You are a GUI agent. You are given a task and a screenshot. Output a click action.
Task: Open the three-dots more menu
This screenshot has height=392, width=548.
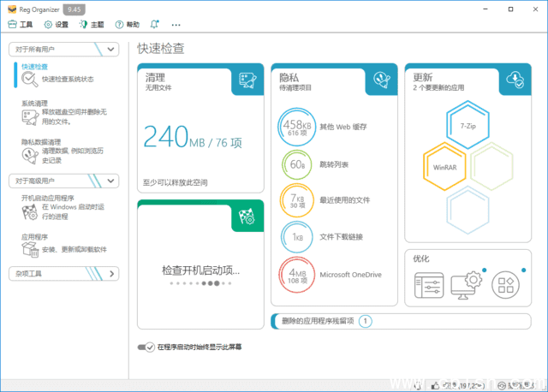[176, 25]
